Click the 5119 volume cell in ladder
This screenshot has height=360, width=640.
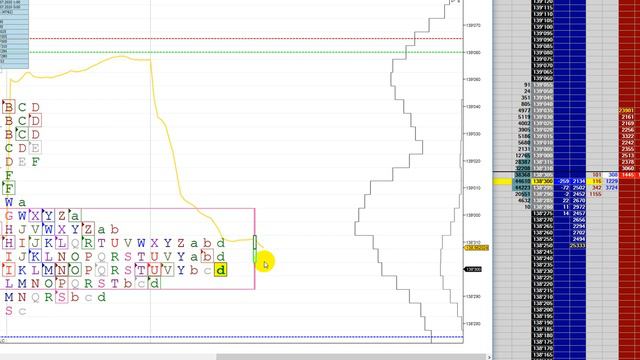[524, 117]
